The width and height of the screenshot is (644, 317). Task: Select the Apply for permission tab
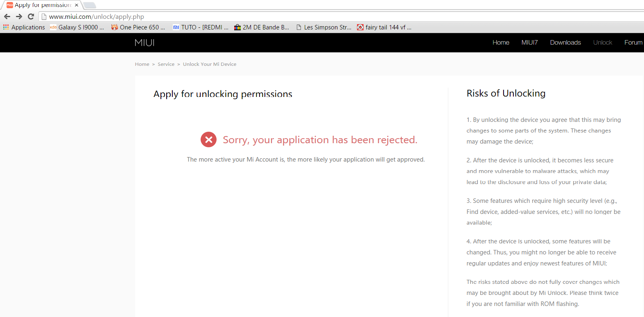pyautogui.click(x=43, y=5)
